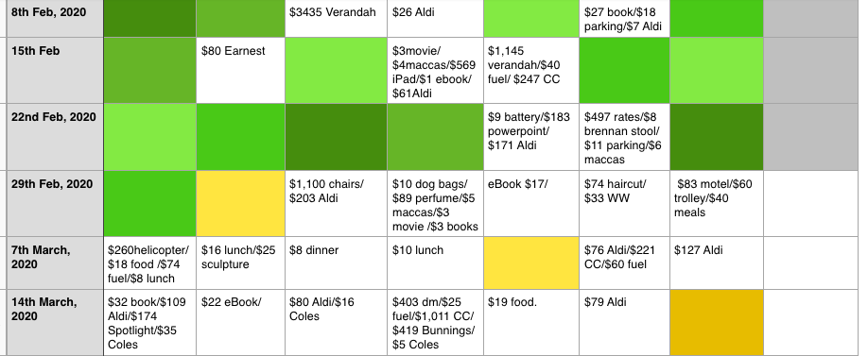Select the yellow cell in 29th Feb row
The height and width of the screenshot is (356, 868).
241,203
